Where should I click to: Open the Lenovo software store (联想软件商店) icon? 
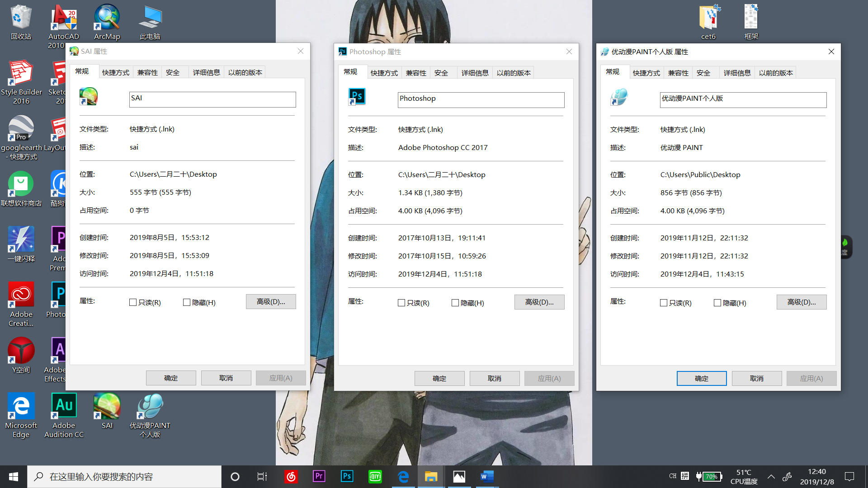point(21,189)
